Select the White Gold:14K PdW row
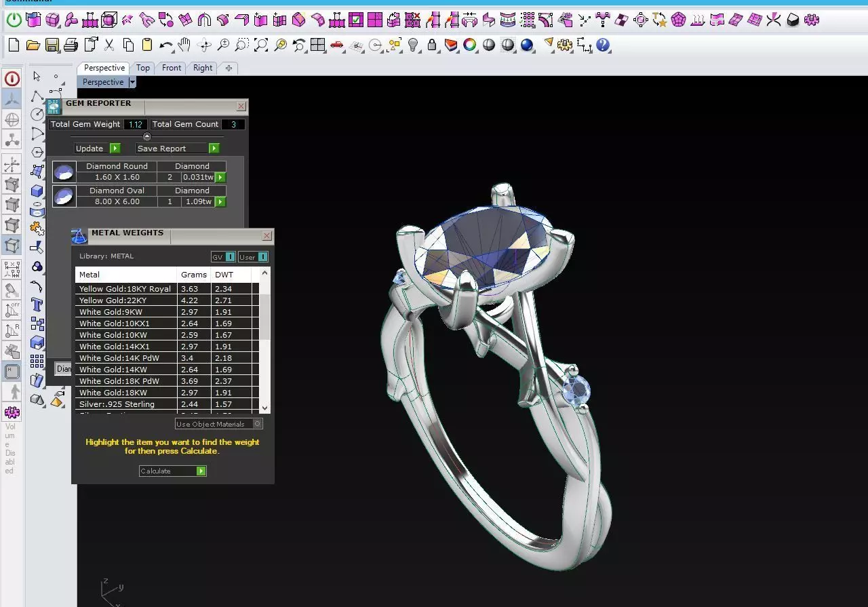The height and width of the screenshot is (607, 868). pos(167,358)
